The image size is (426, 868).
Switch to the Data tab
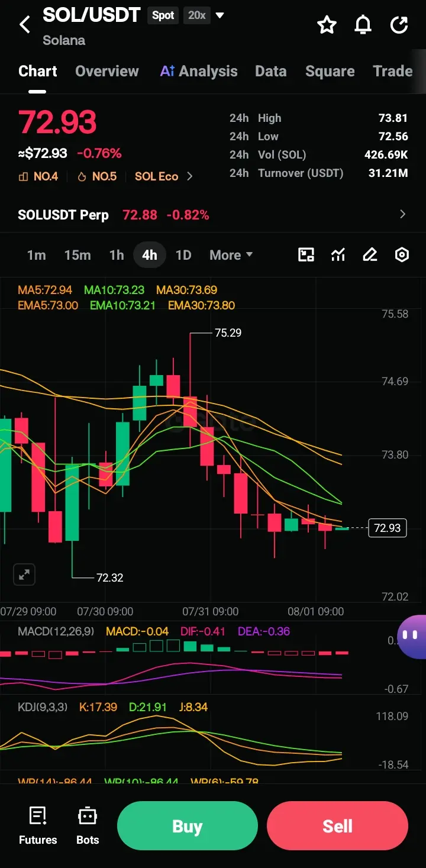(271, 71)
